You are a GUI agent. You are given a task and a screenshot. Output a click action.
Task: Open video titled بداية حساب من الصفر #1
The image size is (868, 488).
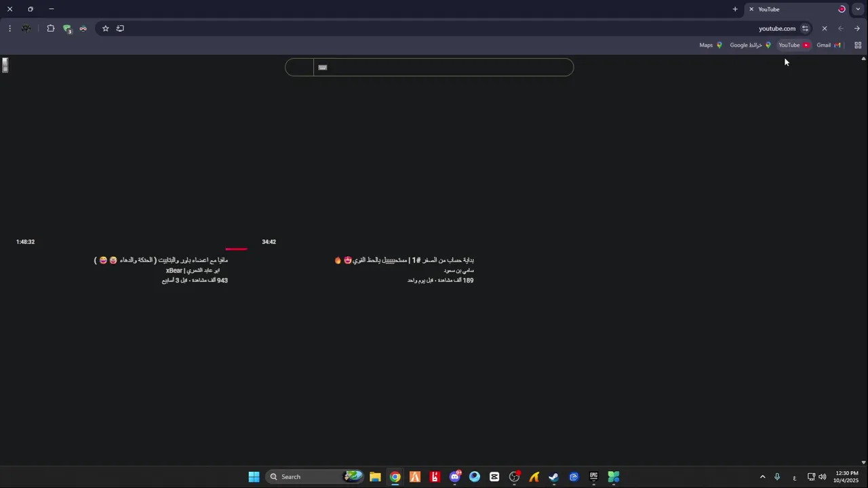404,260
